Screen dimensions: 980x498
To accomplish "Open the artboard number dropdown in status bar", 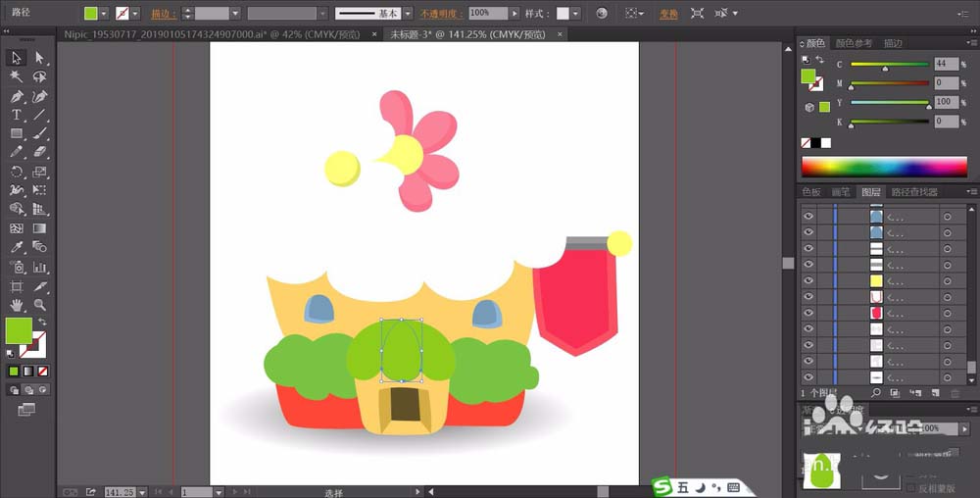I will tap(219, 492).
